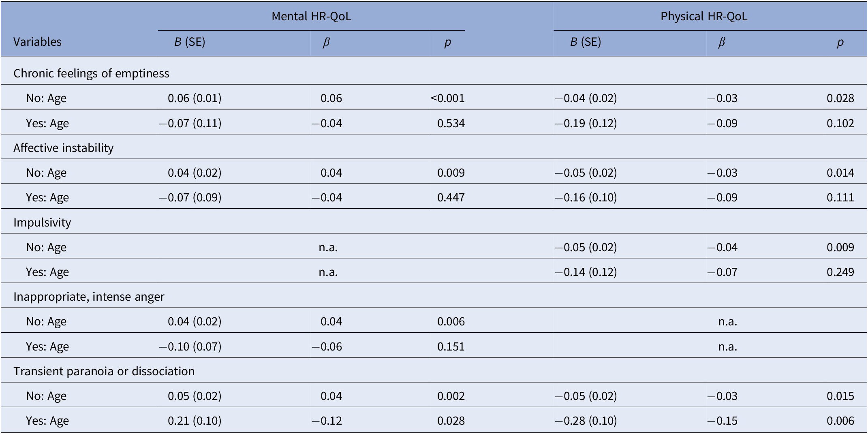Select the 0.534 p-value cell
This screenshot has width=868, height=434.
point(451,123)
